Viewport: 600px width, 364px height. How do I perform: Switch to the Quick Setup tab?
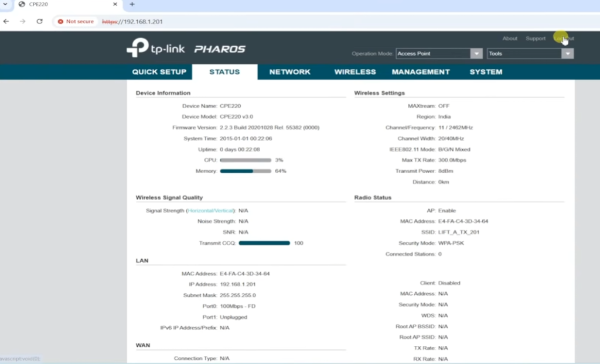click(x=159, y=72)
